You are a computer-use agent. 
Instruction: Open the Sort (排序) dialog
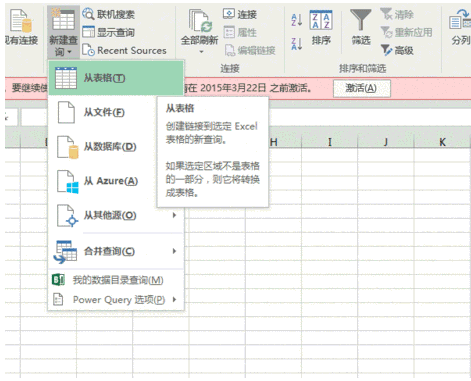click(321, 27)
